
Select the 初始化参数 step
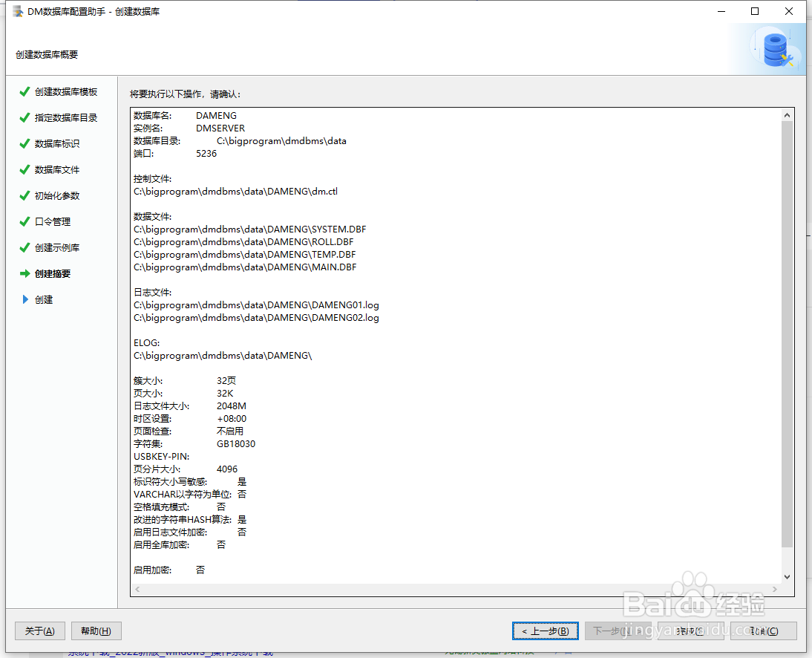pos(57,195)
